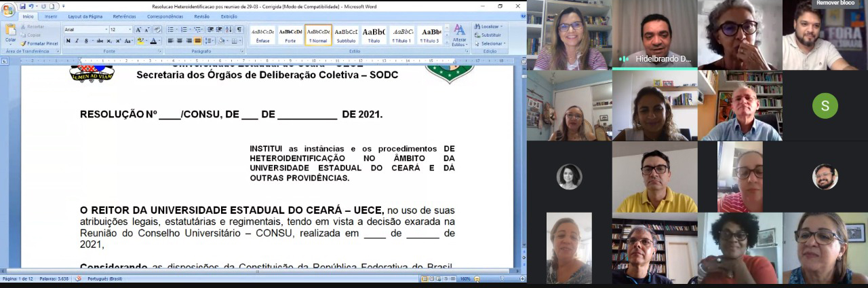Screen dimensions: 868x288
Task: Open the line spacing menu
Action: pyautogui.click(x=209, y=41)
